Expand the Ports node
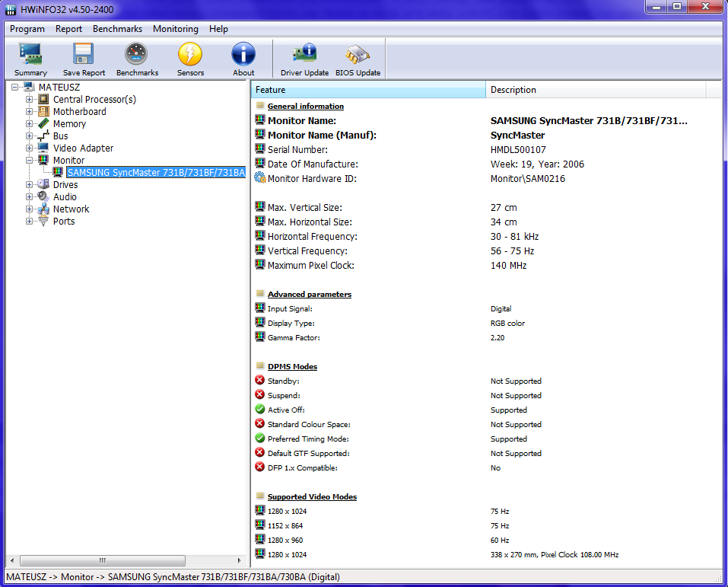The image size is (728, 587). (x=29, y=222)
